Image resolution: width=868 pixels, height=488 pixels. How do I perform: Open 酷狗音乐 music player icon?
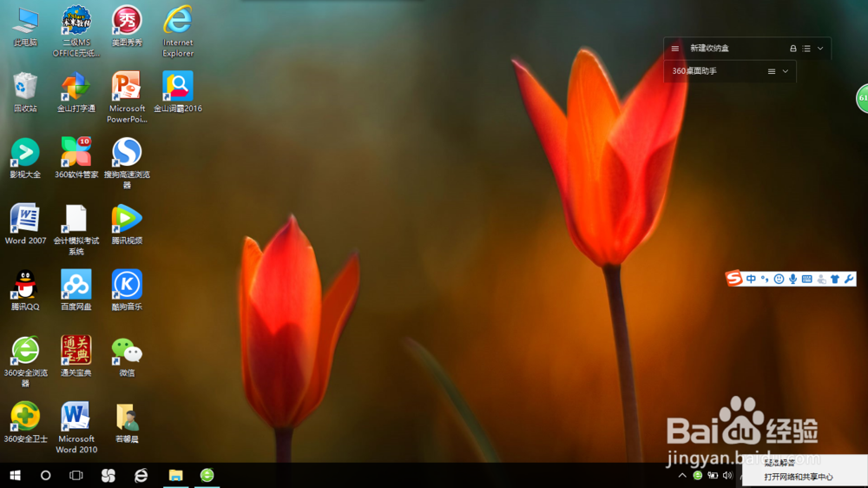[x=127, y=290]
